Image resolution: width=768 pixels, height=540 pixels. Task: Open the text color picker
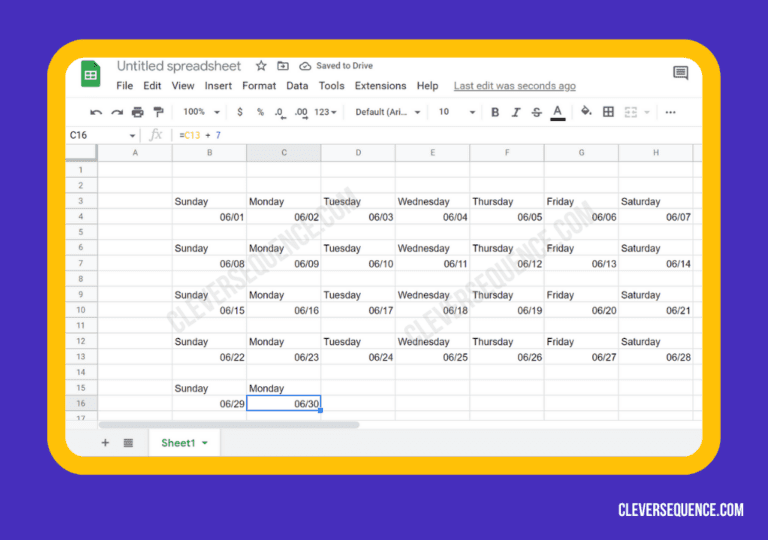[557, 113]
